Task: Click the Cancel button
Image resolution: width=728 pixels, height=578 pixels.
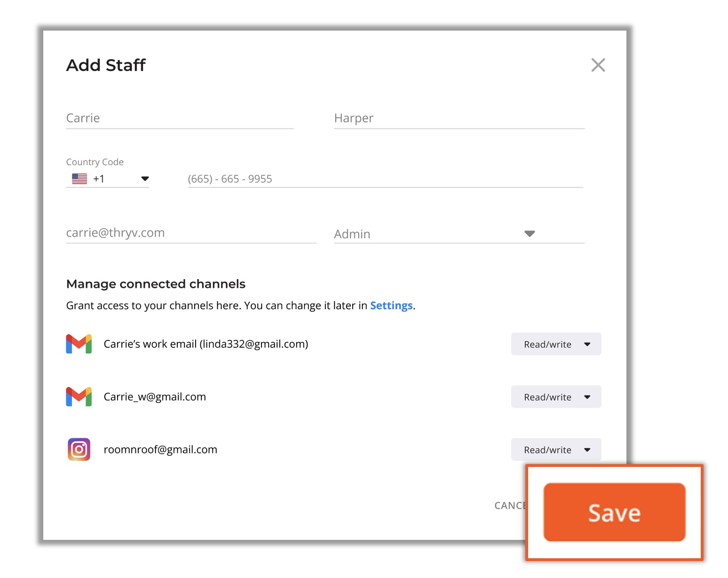Action: (x=510, y=506)
